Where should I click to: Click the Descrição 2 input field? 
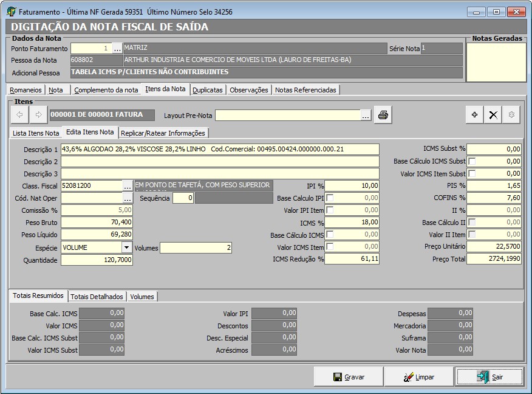[219, 162]
